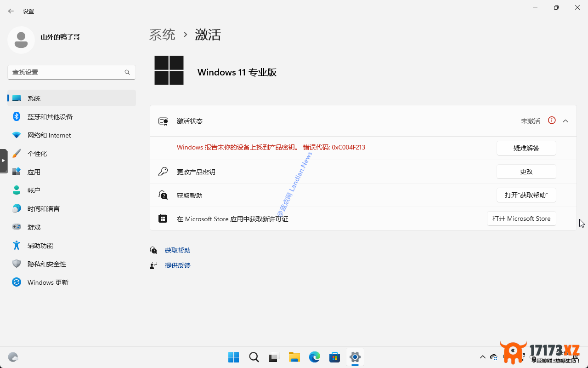Open Task View in the taskbar
The height and width of the screenshot is (368, 588).
274,357
